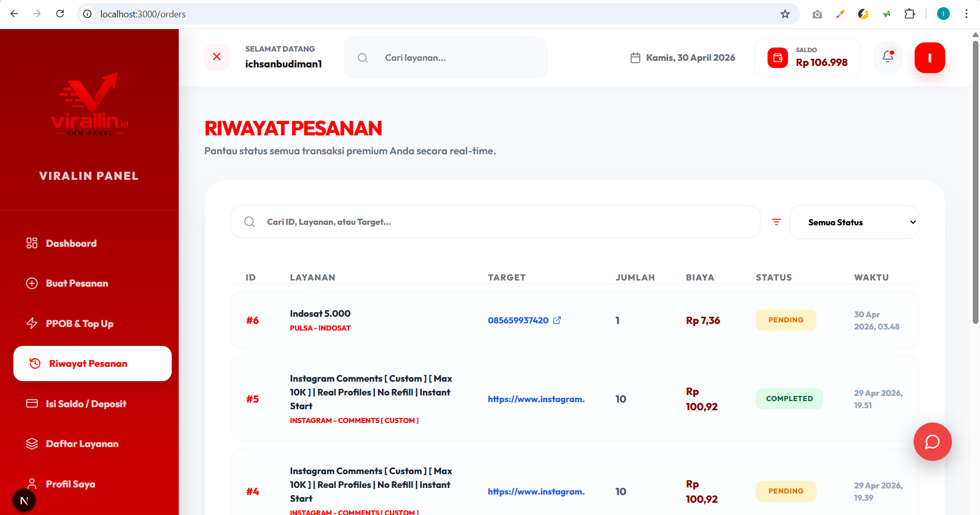Open Isi Saldo / Deposit page
This screenshot has width=980, height=515.
86,404
